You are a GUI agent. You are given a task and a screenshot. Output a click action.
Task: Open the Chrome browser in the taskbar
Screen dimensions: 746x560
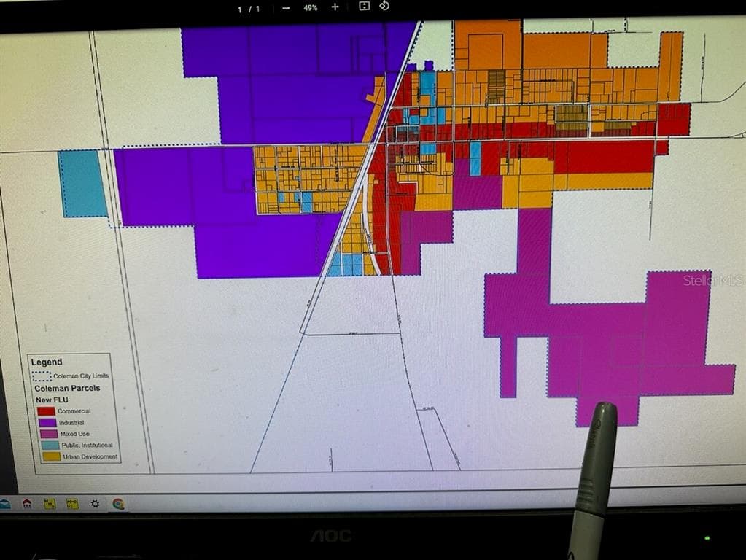click(x=118, y=504)
